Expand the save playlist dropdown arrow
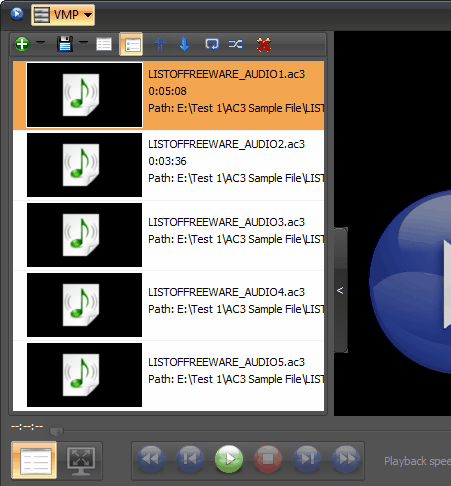Screen dimensions: 451x486 click(x=83, y=42)
